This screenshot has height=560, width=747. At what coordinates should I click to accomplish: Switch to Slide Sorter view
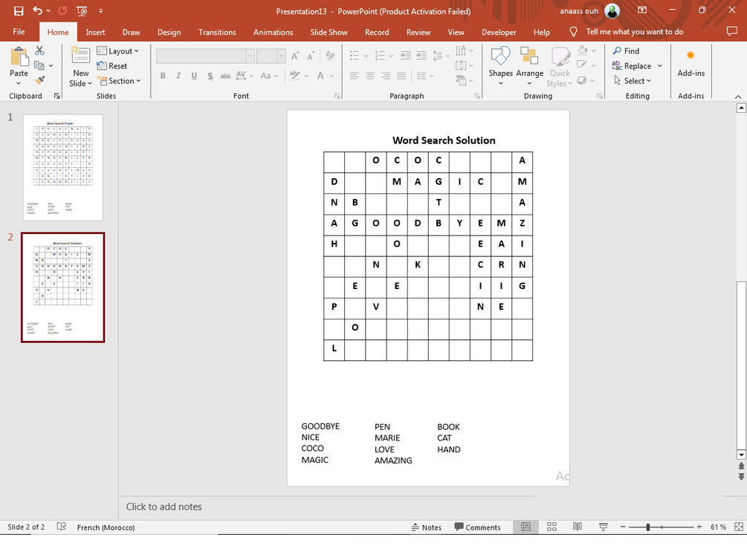tap(552, 527)
